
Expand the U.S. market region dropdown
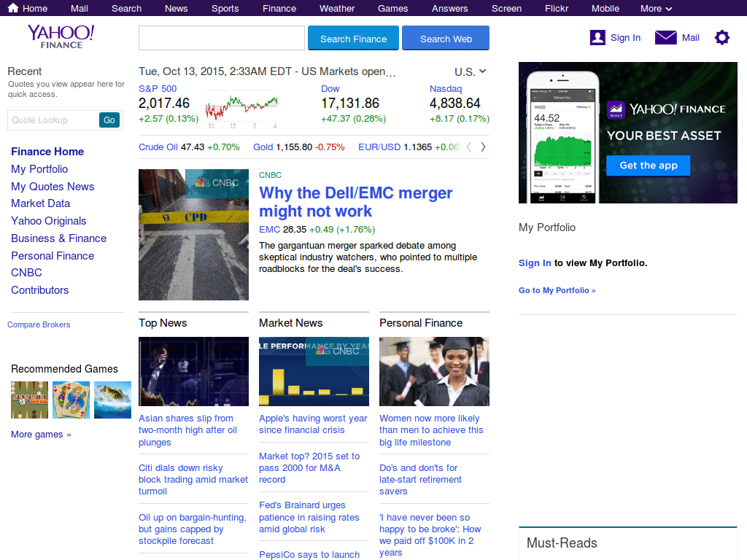(x=471, y=71)
